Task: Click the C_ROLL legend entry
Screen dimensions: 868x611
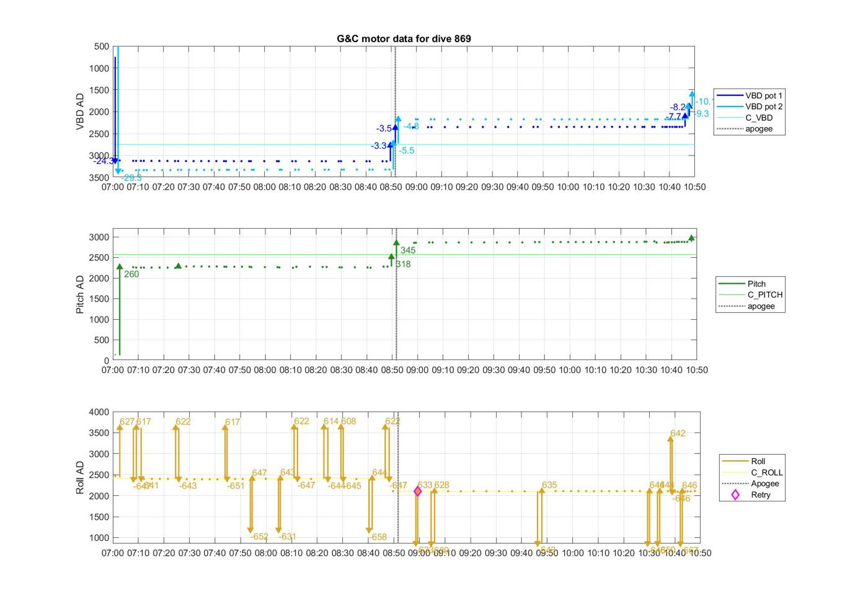Action: pyautogui.click(x=753, y=472)
